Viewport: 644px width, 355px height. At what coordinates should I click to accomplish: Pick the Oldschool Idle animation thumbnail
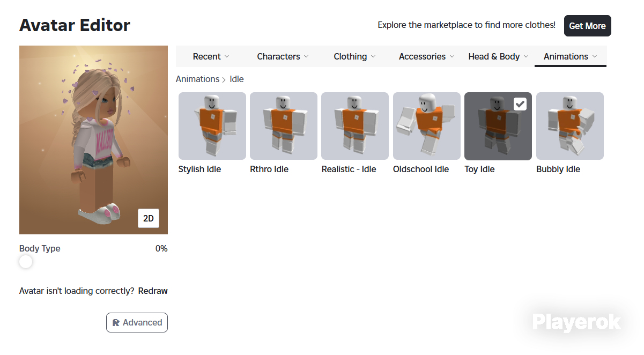tap(427, 126)
